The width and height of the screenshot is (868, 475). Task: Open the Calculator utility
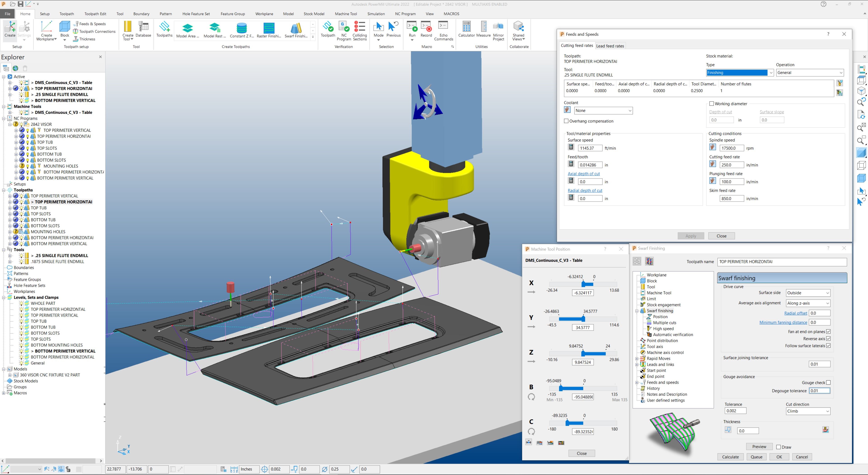(x=466, y=29)
